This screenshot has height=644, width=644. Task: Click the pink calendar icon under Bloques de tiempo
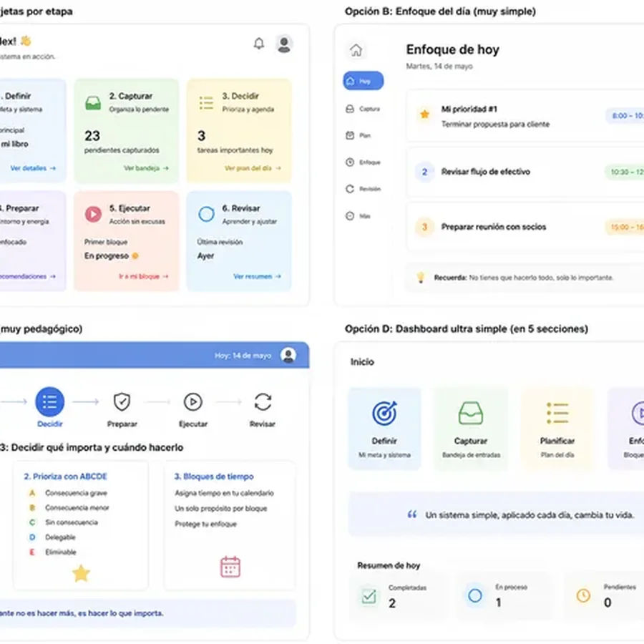230,567
